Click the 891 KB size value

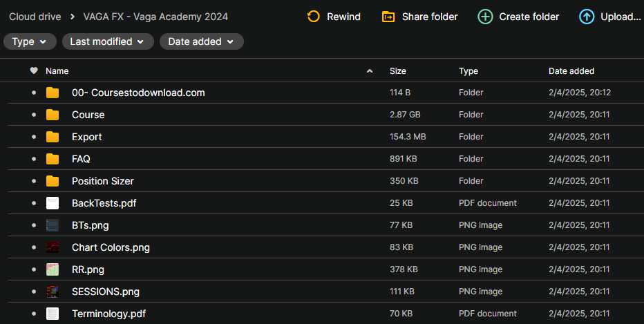(403, 159)
